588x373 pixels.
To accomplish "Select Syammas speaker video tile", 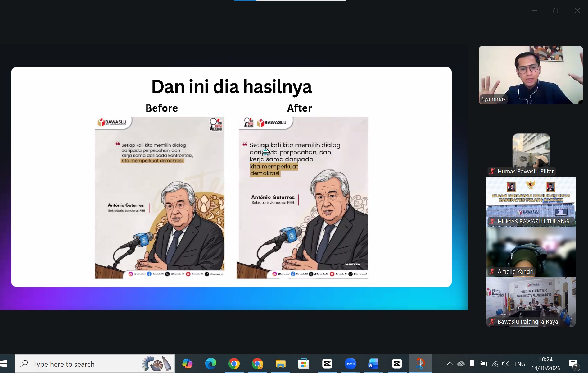I will pos(531,75).
